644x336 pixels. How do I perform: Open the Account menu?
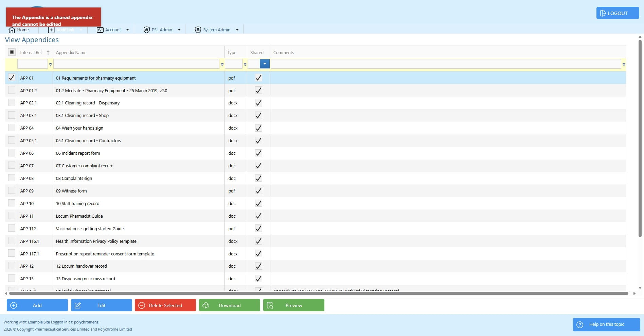click(x=113, y=30)
